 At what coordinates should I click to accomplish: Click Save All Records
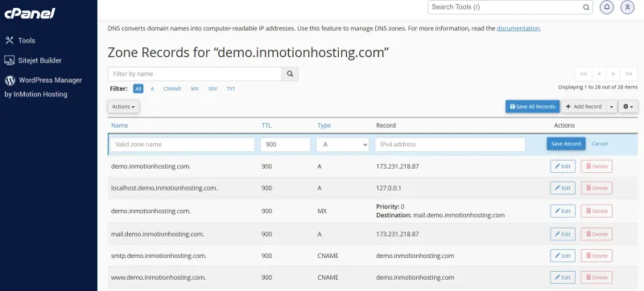(x=532, y=107)
